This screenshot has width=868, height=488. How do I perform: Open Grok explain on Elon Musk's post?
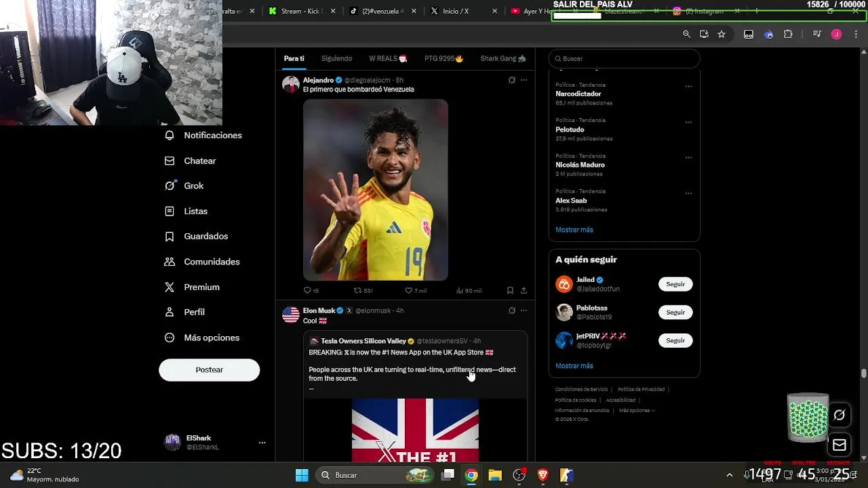(511, 310)
